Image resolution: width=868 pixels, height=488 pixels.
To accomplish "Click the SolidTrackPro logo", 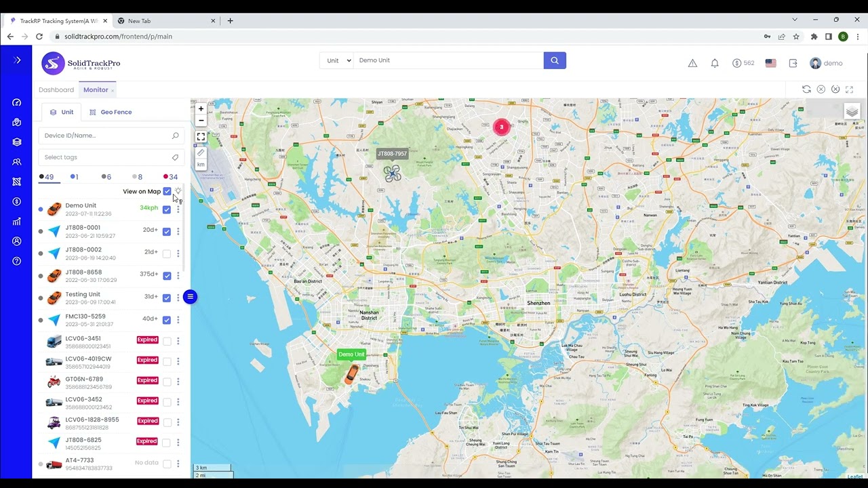I will pos(81,63).
